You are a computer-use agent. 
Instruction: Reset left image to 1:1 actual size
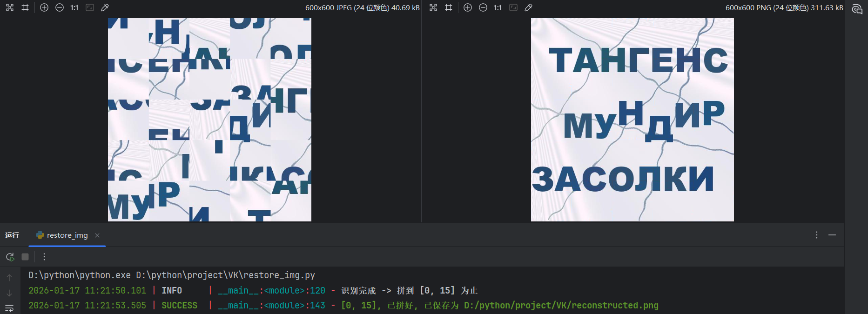click(x=74, y=7)
